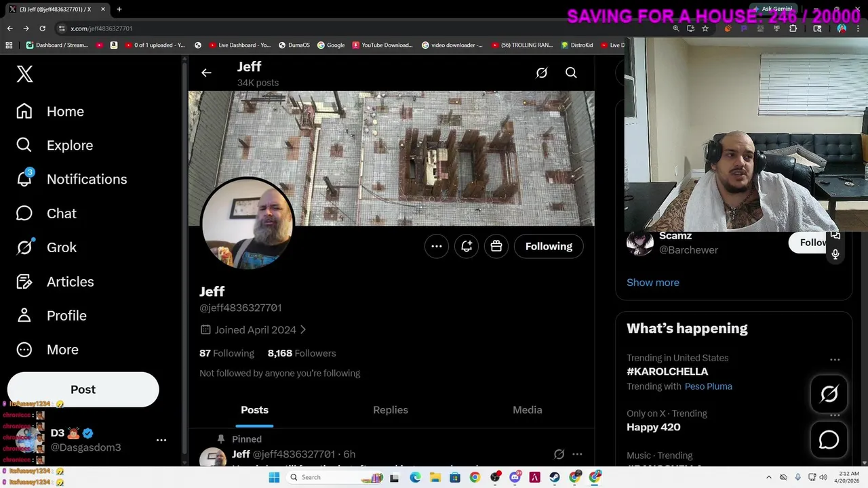Screen dimensions: 868x488
Task: Click the zoom magnifier in address bar
Action: (676, 28)
